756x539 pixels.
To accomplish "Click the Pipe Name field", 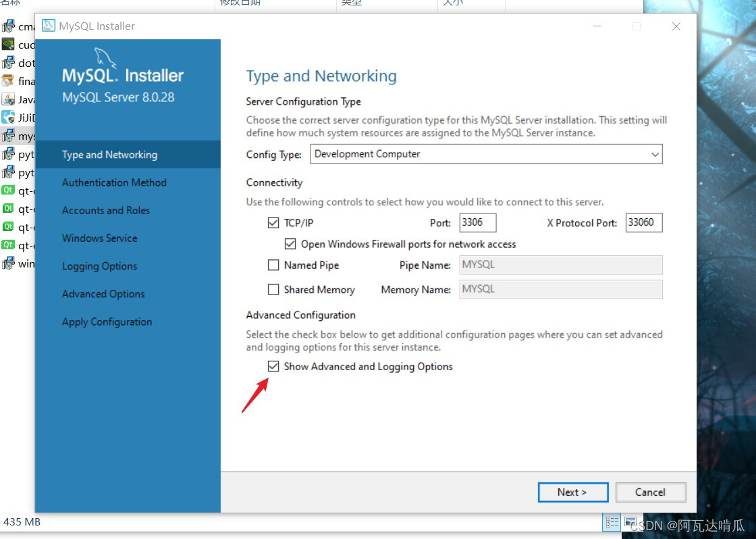I will tap(561, 265).
